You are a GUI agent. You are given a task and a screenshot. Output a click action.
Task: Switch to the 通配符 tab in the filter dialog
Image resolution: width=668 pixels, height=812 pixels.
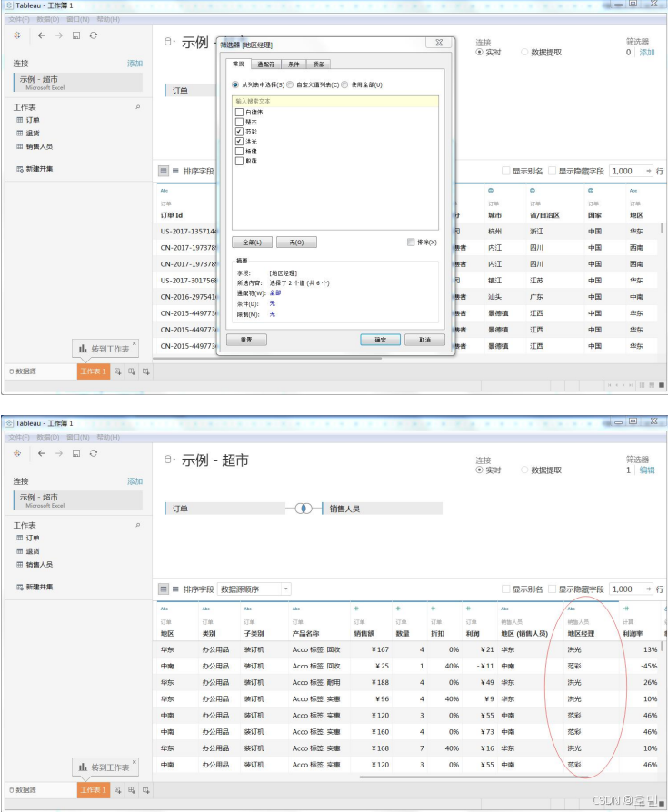click(x=266, y=64)
